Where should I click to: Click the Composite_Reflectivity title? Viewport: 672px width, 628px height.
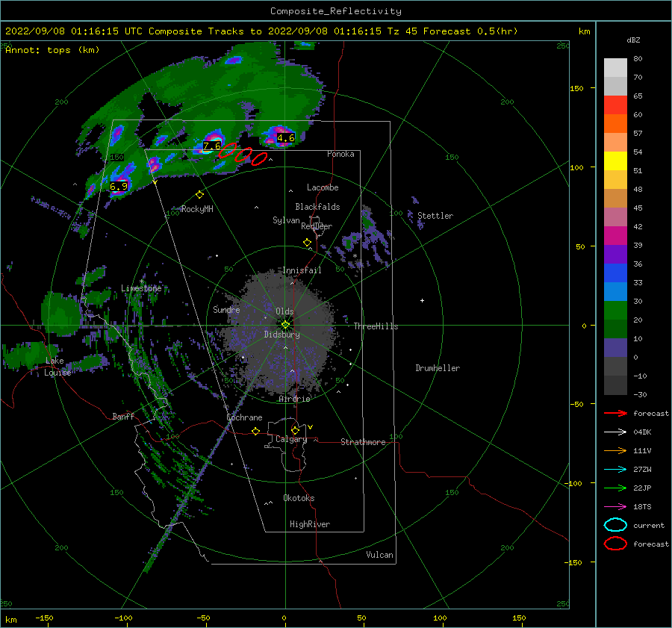pyautogui.click(x=336, y=11)
